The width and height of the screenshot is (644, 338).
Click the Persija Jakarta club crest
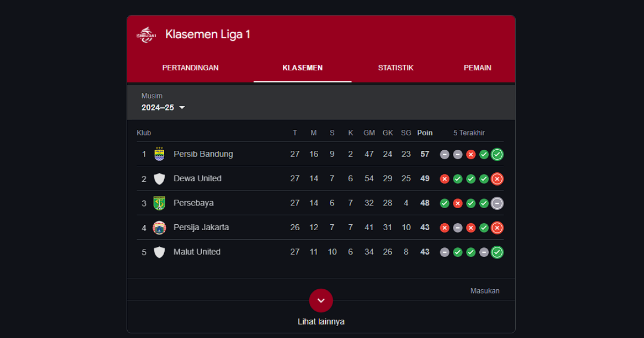pyautogui.click(x=159, y=227)
